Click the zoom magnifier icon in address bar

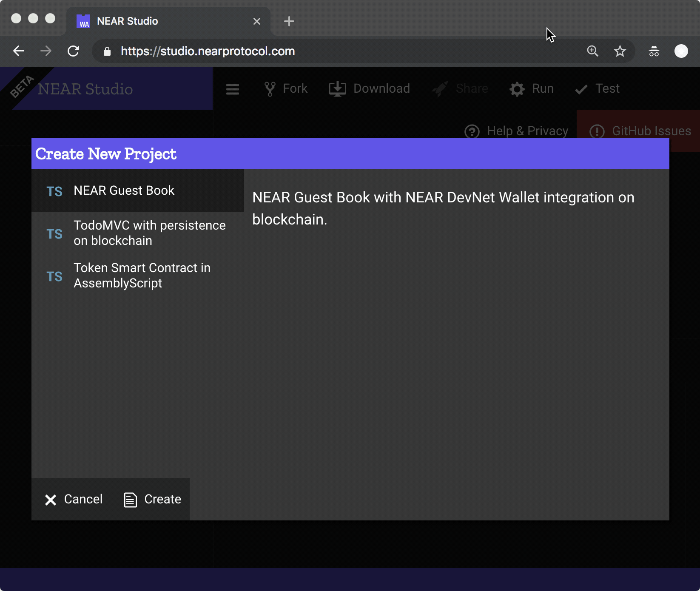click(592, 51)
